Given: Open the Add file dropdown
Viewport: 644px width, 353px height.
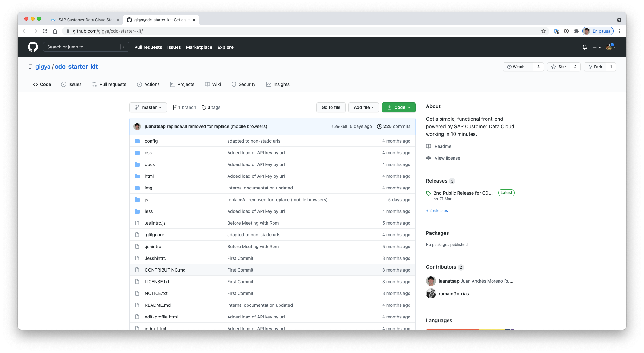Looking at the screenshot, I should tap(364, 107).
